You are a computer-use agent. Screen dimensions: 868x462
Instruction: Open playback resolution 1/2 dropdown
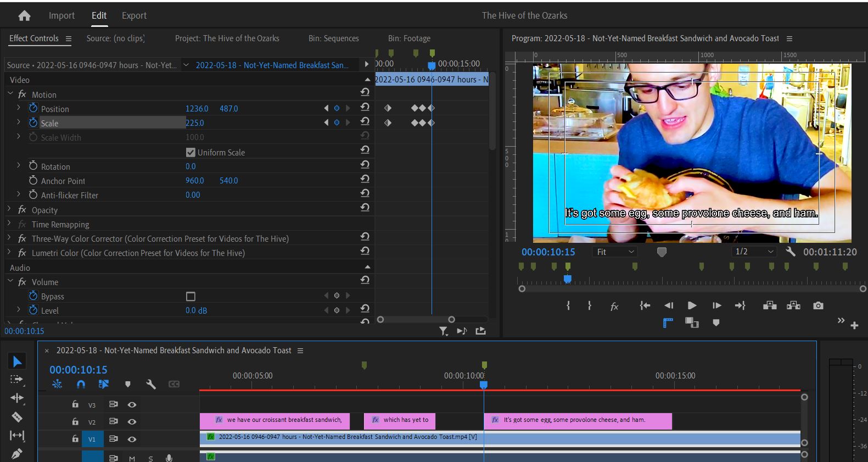point(754,252)
